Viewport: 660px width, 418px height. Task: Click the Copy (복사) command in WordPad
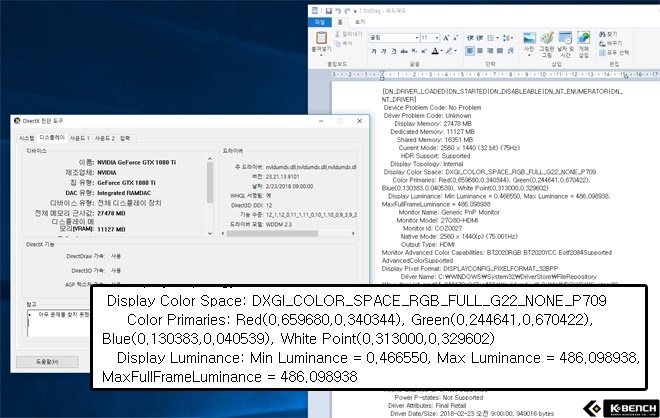pos(343,43)
